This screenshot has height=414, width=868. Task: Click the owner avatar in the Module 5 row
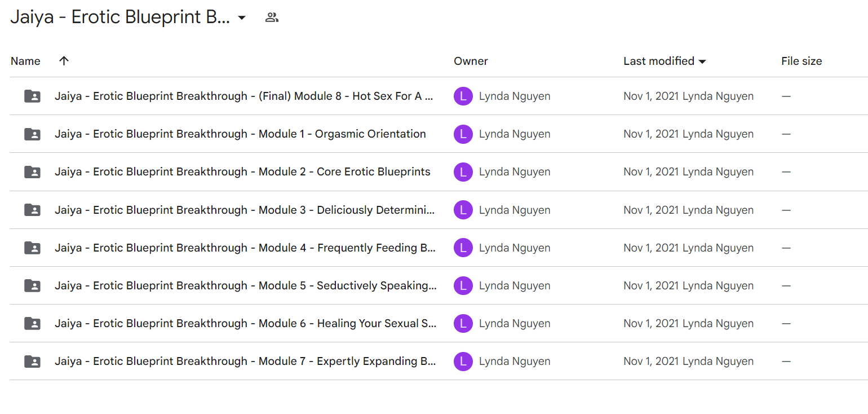click(463, 285)
